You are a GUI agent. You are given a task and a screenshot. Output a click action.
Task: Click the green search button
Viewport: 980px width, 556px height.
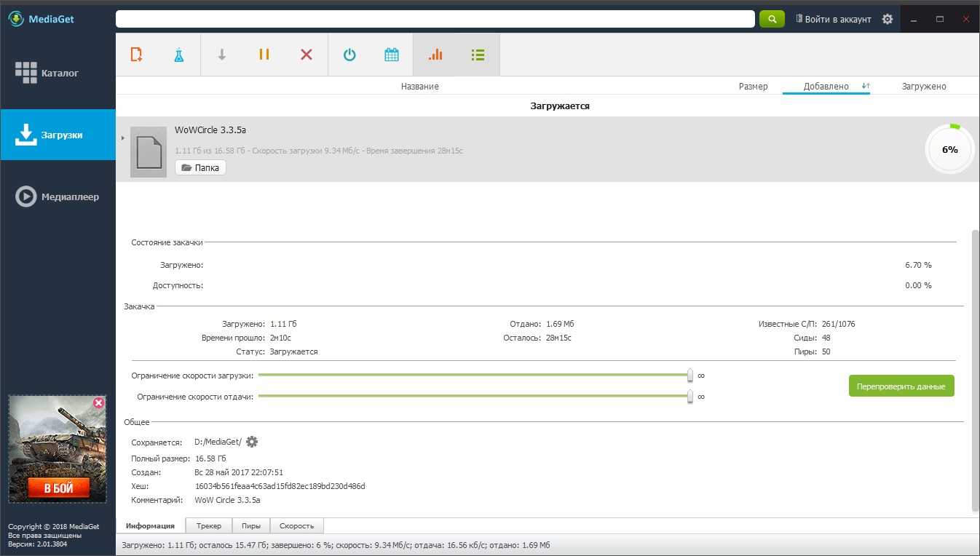pos(772,19)
